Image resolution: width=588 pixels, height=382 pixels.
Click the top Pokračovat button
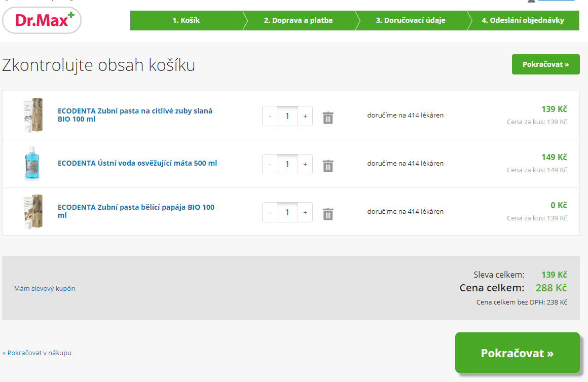tap(545, 64)
